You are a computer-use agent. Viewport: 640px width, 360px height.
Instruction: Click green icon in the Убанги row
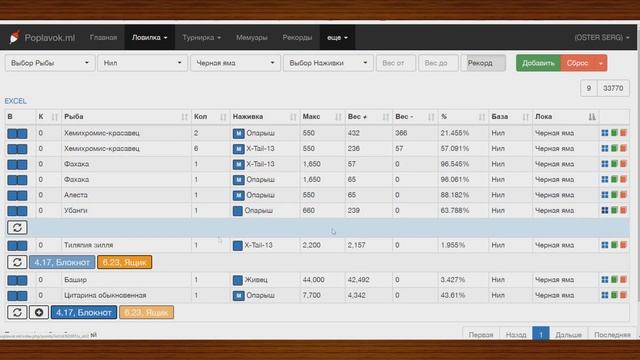click(614, 211)
